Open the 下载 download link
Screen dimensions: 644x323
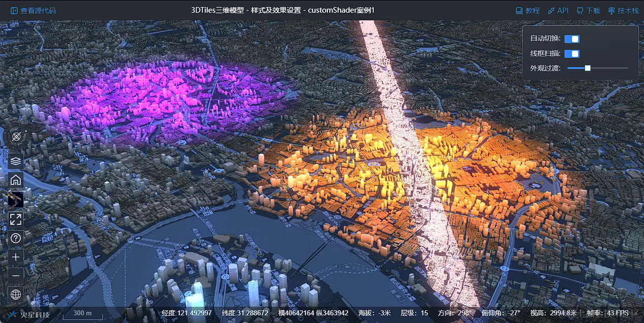(588, 10)
